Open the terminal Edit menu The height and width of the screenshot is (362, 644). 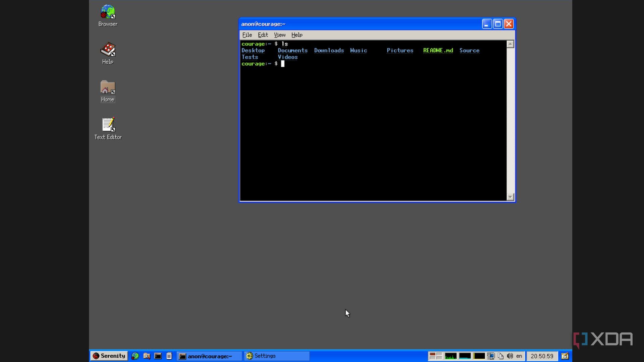[263, 35]
